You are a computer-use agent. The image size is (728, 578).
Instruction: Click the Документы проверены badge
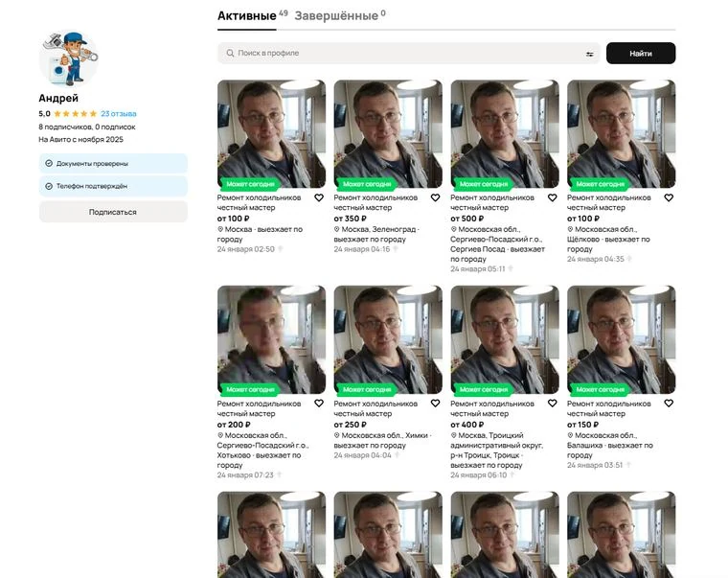(x=113, y=164)
